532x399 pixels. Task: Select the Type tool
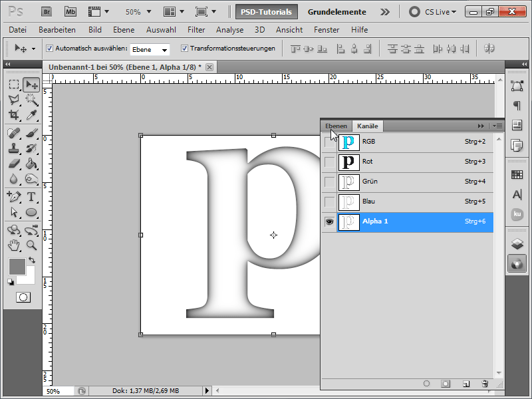[31, 196]
